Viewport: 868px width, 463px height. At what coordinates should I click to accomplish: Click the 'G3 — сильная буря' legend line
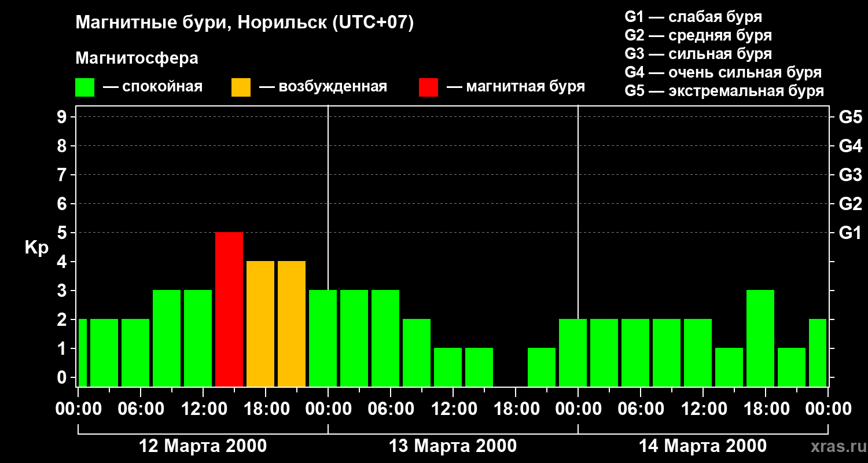click(698, 54)
